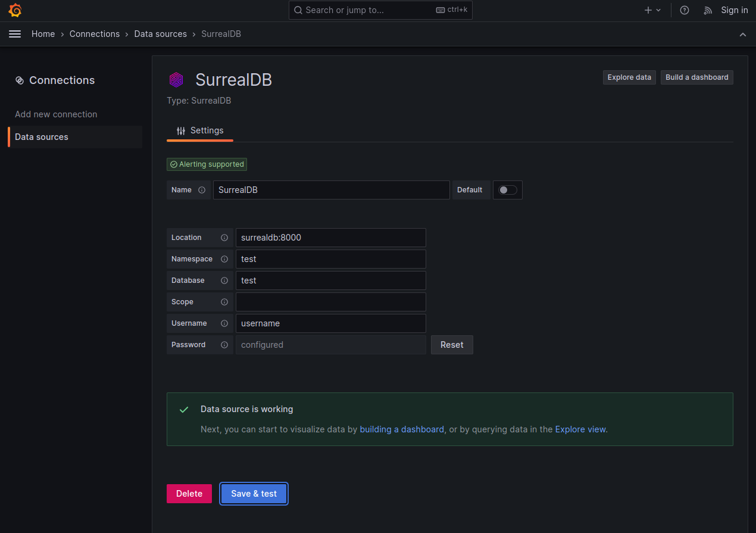Viewport: 756px width, 533px height.
Task: Click the search magnifier icon
Action: click(x=298, y=10)
